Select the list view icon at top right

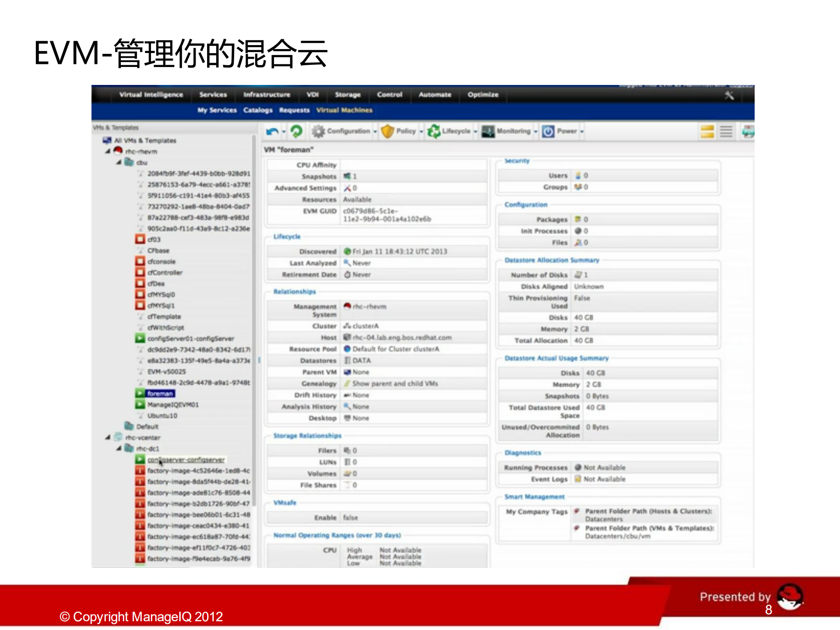(726, 131)
